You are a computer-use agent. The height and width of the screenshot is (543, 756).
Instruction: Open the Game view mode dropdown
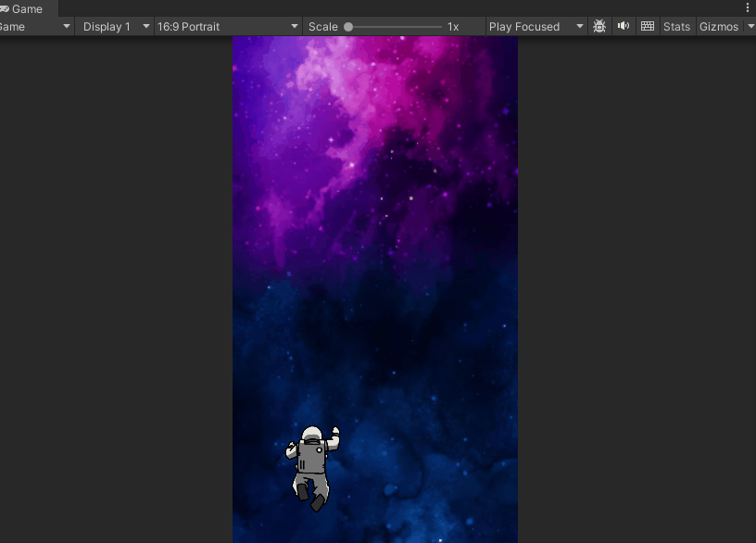click(x=36, y=27)
